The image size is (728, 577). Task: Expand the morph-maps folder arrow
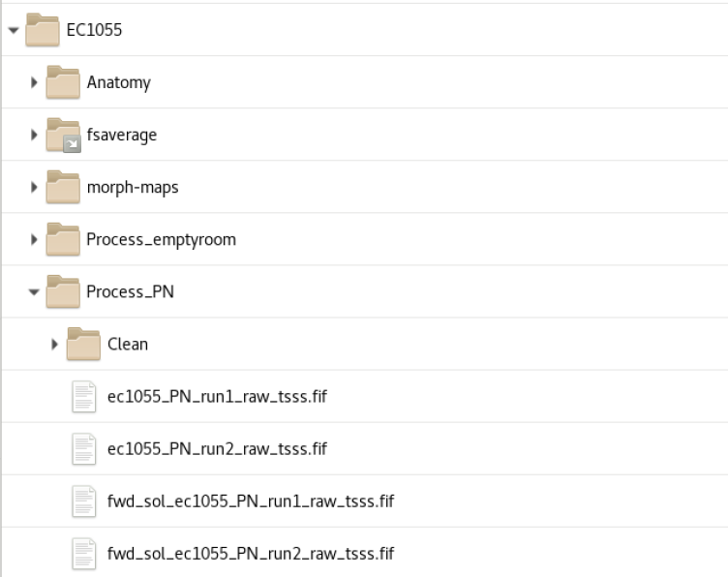click(35, 187)
